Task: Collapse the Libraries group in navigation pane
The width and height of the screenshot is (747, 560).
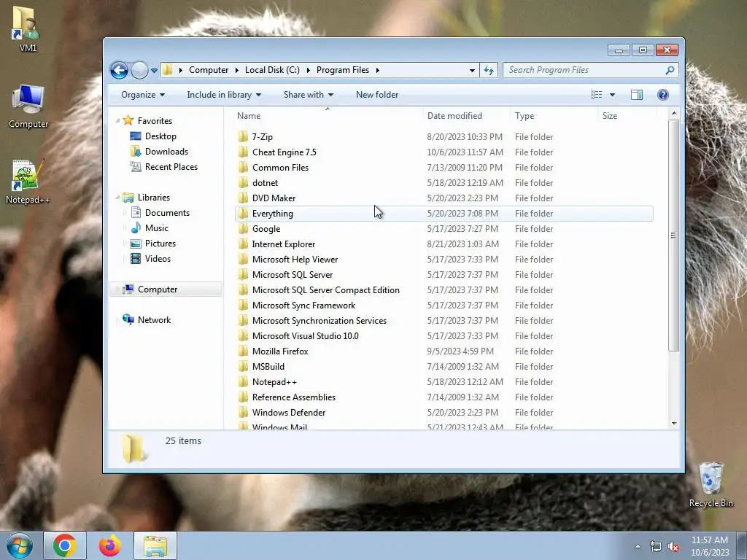Action: 117,198
